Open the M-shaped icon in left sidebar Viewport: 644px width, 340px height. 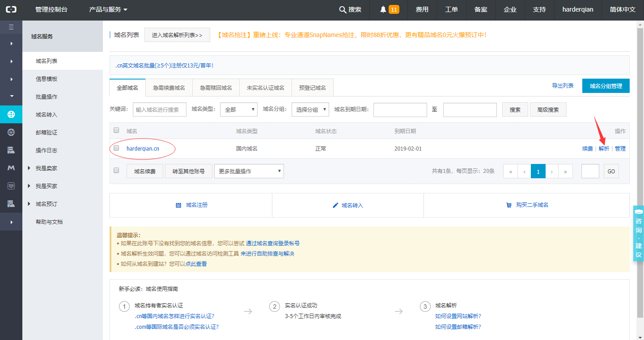[x=11, y=168]
